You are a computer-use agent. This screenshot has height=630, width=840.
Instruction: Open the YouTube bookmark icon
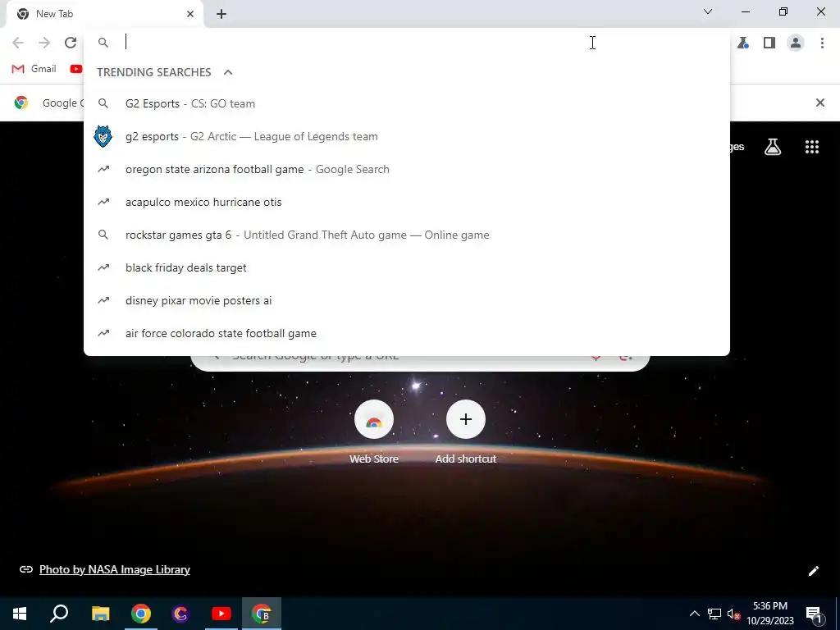tap(76, 69)
